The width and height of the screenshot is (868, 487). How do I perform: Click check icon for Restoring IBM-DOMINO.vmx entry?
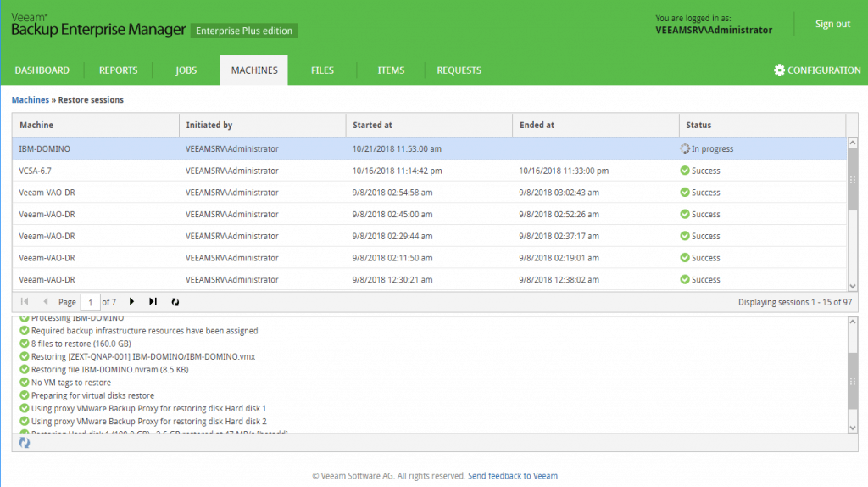pos(25,356)
